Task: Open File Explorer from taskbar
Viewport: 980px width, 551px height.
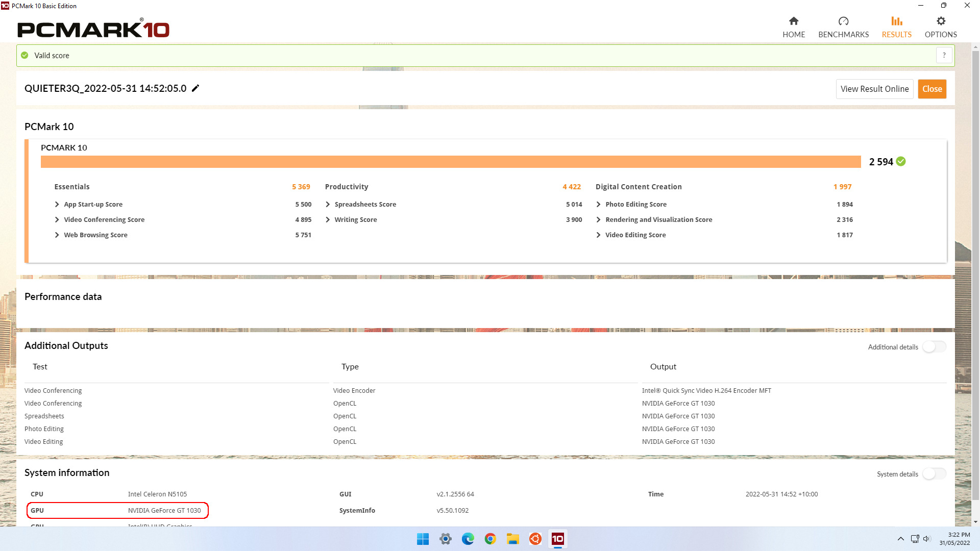Action: point(513,539)
